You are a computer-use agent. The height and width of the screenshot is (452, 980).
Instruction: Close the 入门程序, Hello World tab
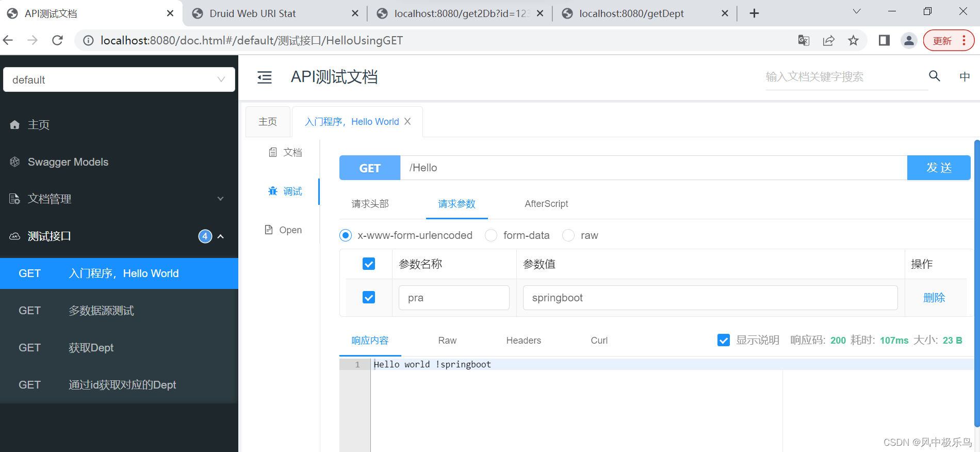(407, 121)
